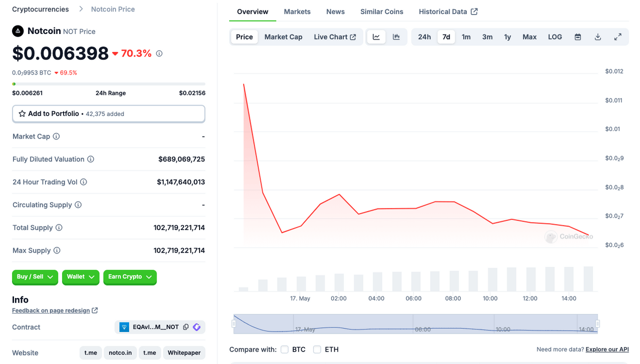Select the 24h time range

(x=424, y=37)
